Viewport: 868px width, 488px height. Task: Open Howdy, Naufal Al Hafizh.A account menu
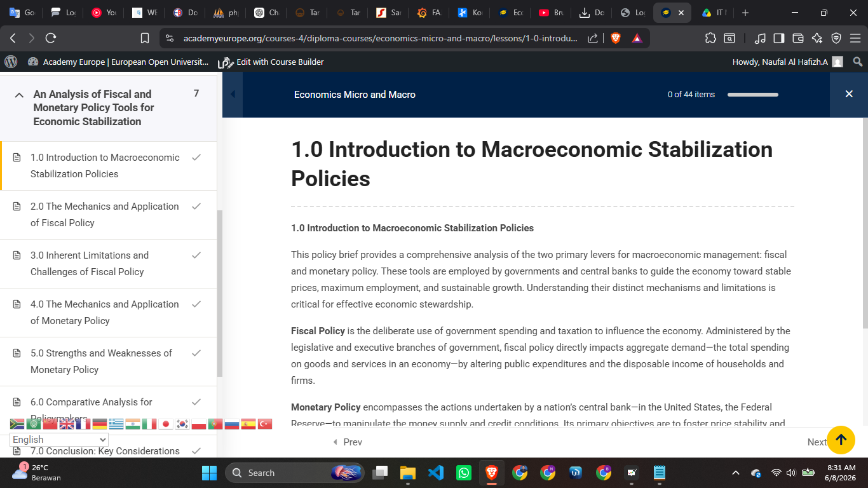click(x=787, y=62)
